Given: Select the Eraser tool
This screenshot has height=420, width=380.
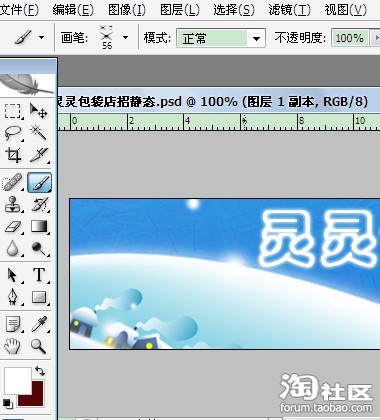Looking at the screenshot, I should point(13,227).
